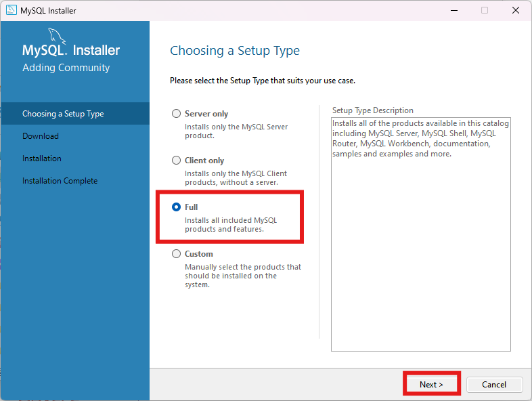This screenshot has height=401, width=532.
Task: Select the Client only radio button
Action: pos(176,161)
